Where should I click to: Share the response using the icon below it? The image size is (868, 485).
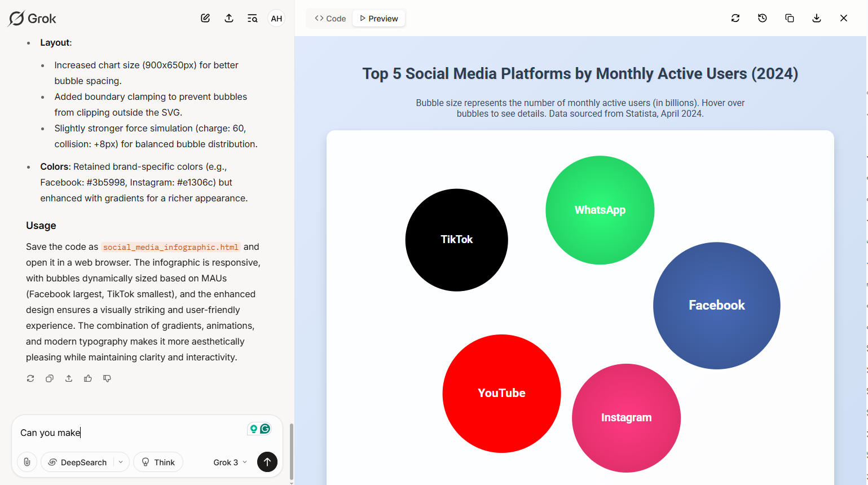pyautogui.click(x=69, y=378)
